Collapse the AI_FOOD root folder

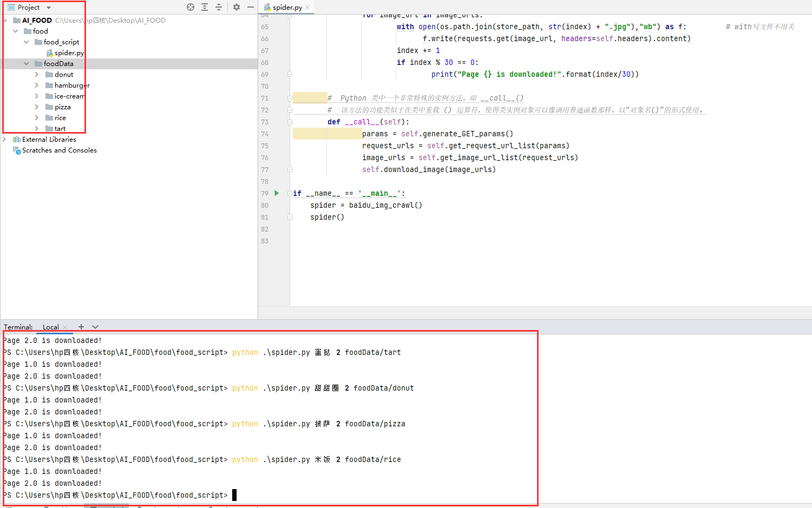5,21
